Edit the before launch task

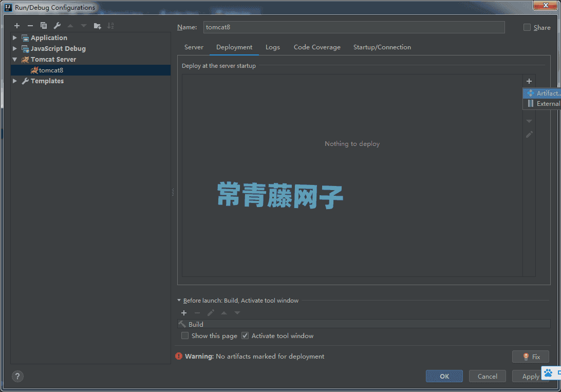(x=211, y=313)
